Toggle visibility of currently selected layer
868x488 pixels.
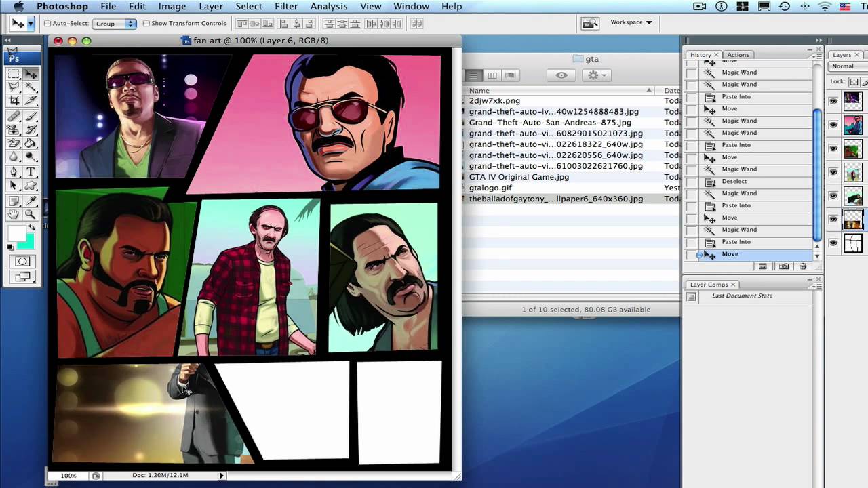833,220
